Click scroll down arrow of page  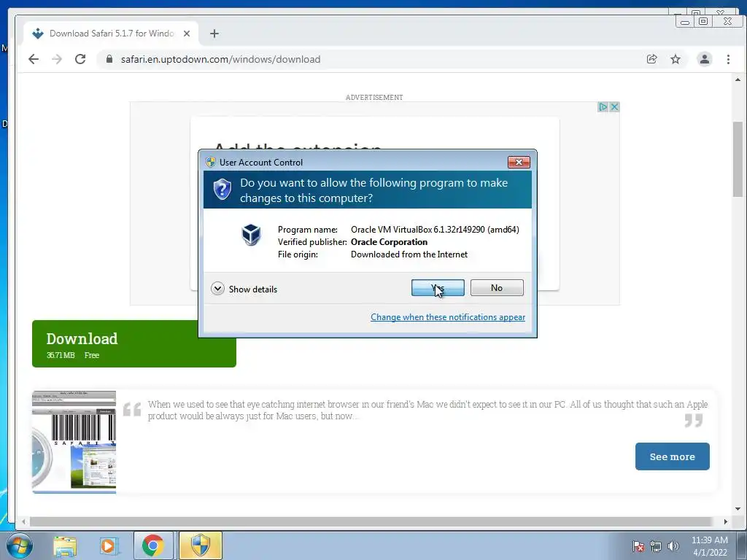coord(738,508)
